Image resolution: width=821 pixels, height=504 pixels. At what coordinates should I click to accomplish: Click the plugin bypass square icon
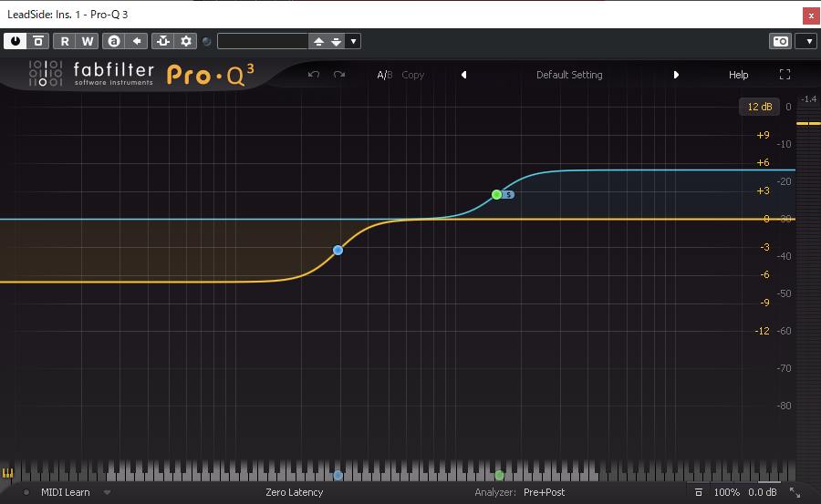coord(38,41)
